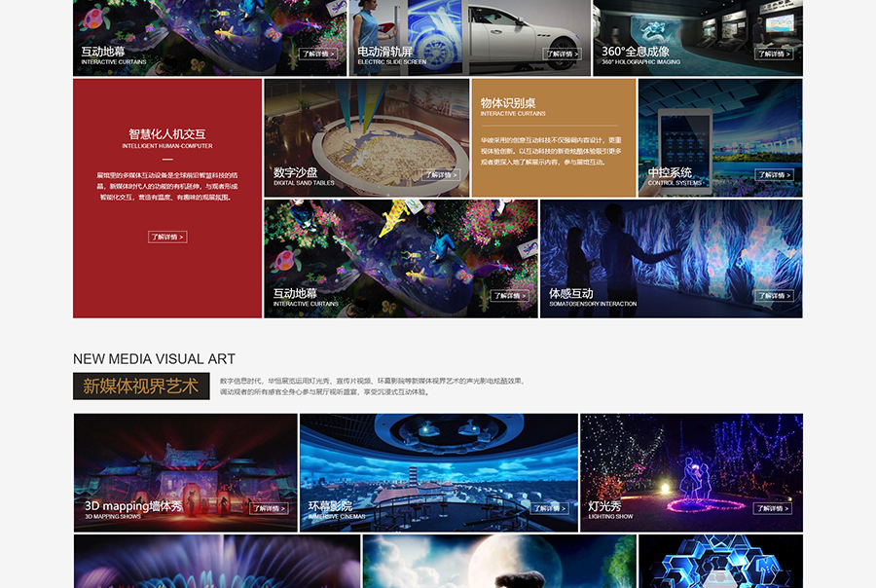Click the 体感互动 title text
The width and height of the screenshot is (876, 588).
coord(570,293)
